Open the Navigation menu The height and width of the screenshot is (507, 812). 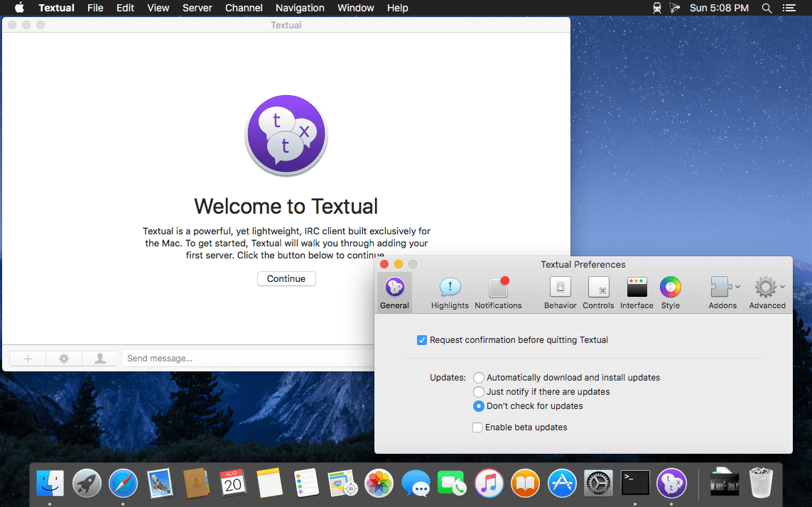pos(300,8)
